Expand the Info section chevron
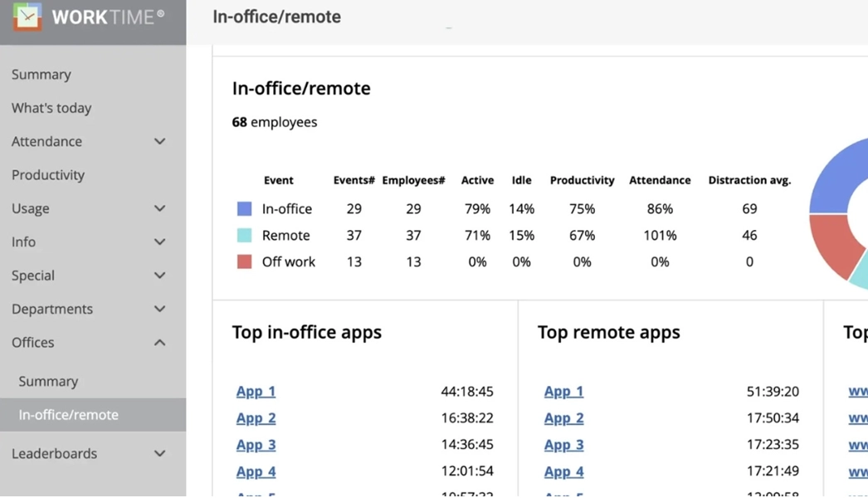The width and height of the screenshot is (868, 498). 159,242
